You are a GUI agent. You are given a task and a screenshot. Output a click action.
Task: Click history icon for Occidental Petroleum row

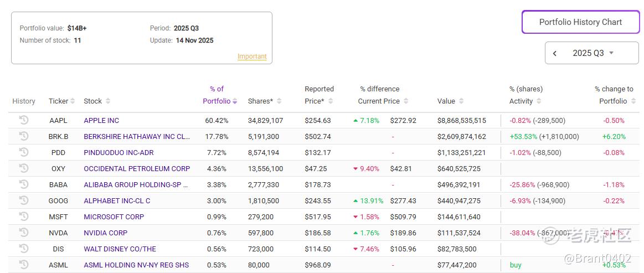[x=23, y=168]
